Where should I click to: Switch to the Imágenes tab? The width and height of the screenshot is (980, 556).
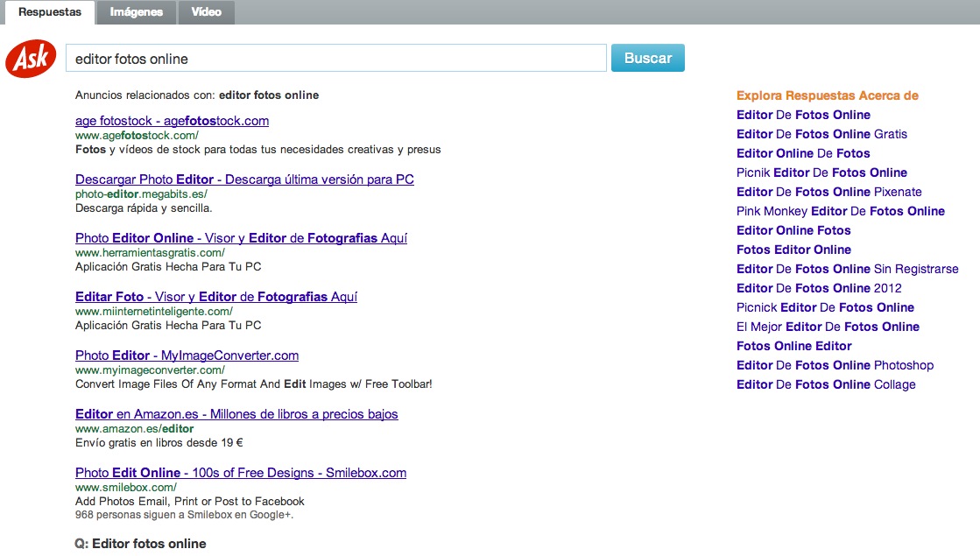[135, 12]
